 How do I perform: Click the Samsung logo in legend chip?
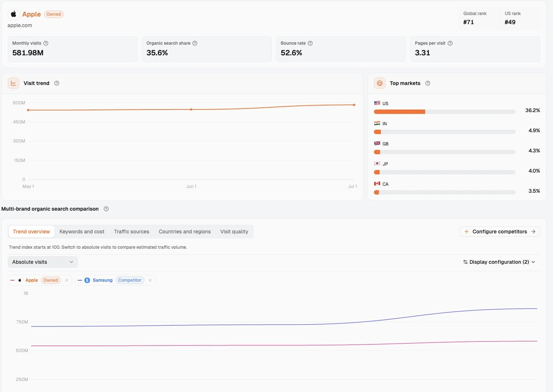(87, 280)
